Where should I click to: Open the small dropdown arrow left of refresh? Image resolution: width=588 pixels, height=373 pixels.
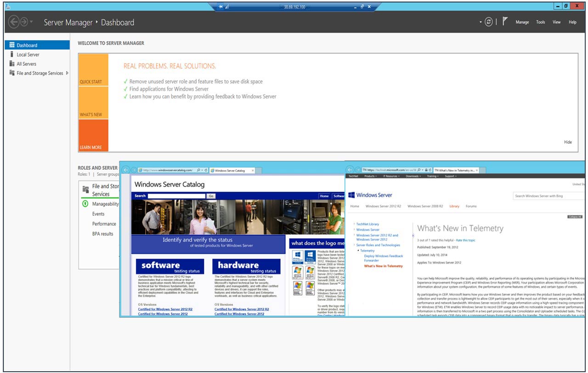click(481, 22)
